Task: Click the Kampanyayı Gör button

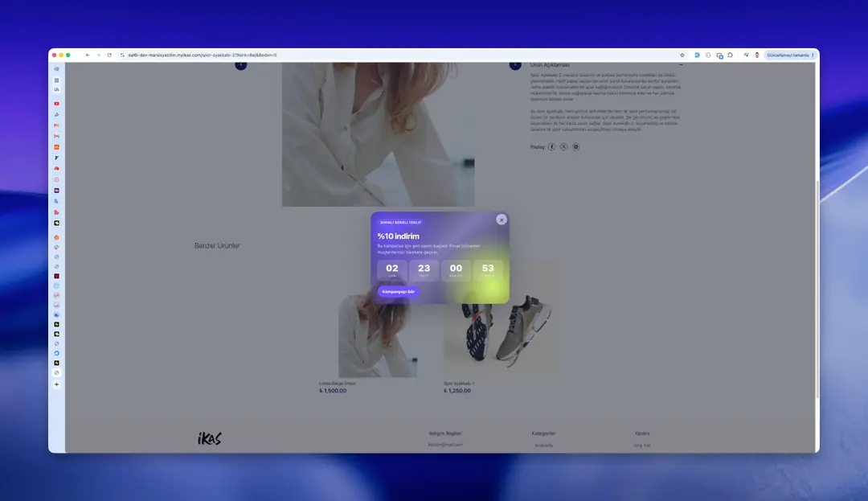Action: click(398, 291)
